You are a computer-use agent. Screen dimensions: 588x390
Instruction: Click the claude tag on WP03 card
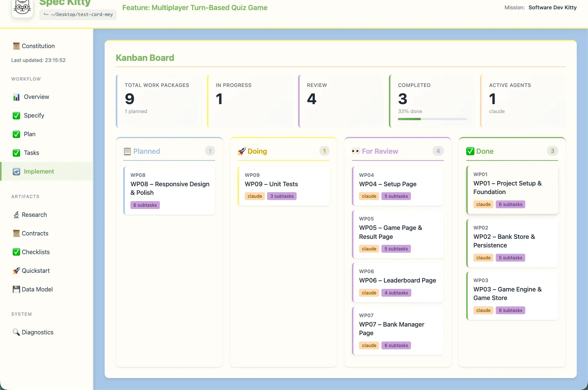point(483,311)
